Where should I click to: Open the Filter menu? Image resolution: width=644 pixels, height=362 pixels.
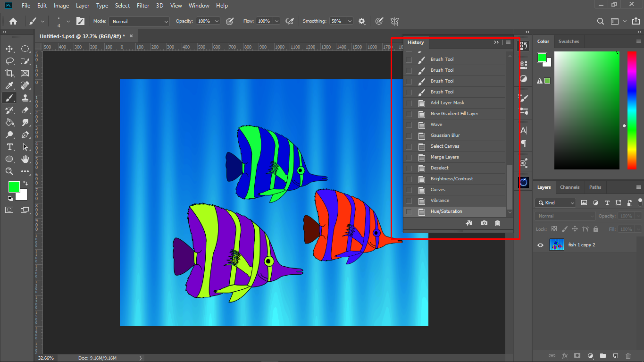[x=143, y=6]
